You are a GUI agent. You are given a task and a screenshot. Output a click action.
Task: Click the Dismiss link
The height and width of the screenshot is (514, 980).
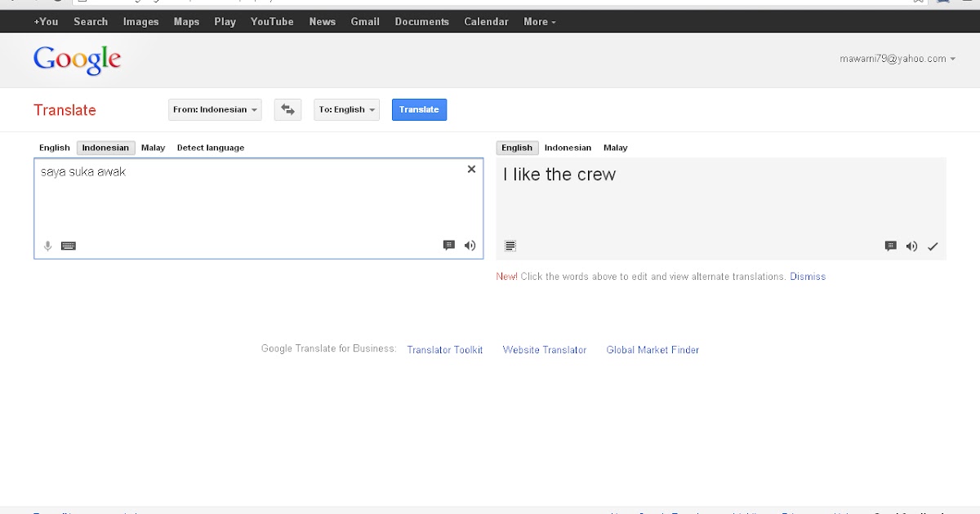808,277
